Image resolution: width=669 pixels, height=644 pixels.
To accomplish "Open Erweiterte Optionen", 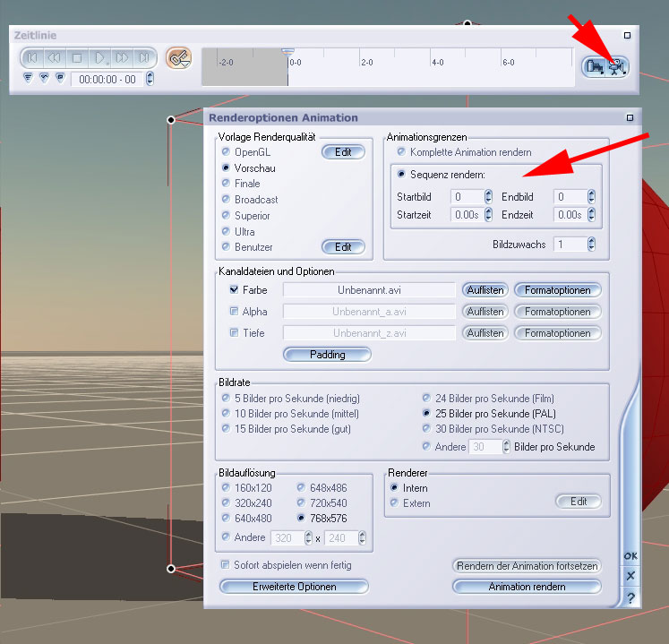I will tap(294, 587).
